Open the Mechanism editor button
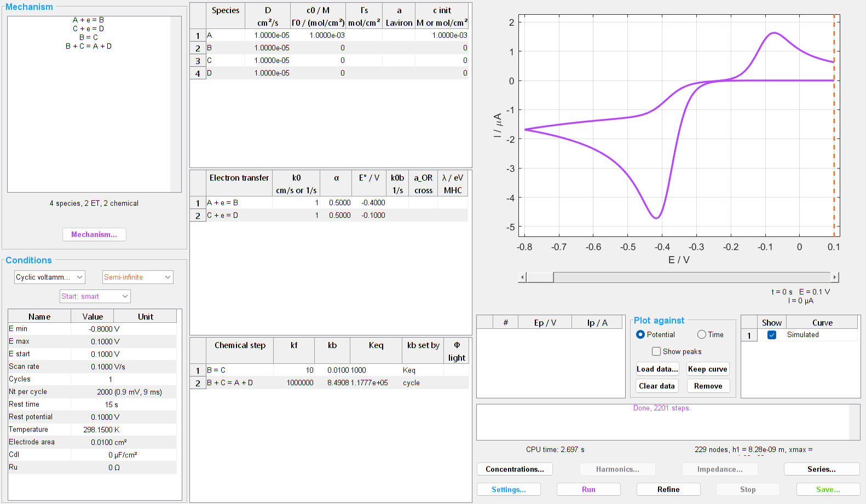This screenshot has width=866, height=504. click(x=94, y=234)
